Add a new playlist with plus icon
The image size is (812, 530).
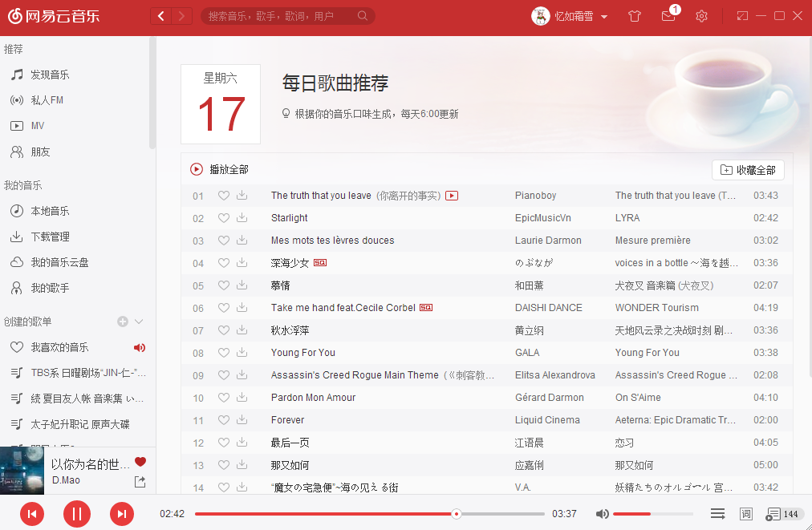[123, 322]
